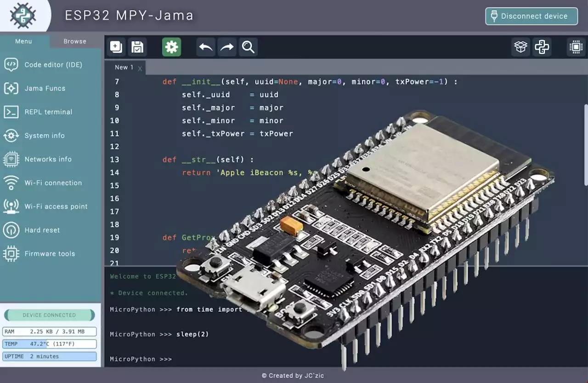Screen dimensions: 588x383
Task: Click the UPTIME 2 minutes bar
Action: pos(50,356)
